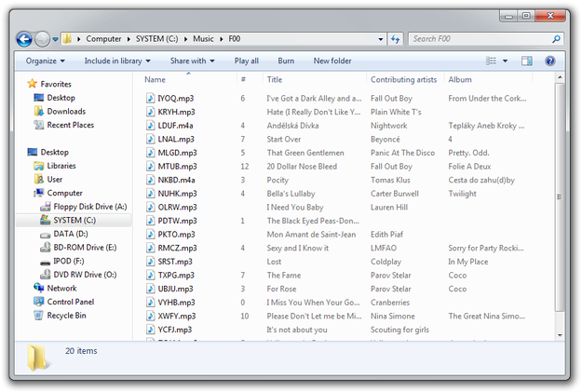Sort by the # track number column
The height and width of the screenshot is (392, 582).
(x=243, y=79)
